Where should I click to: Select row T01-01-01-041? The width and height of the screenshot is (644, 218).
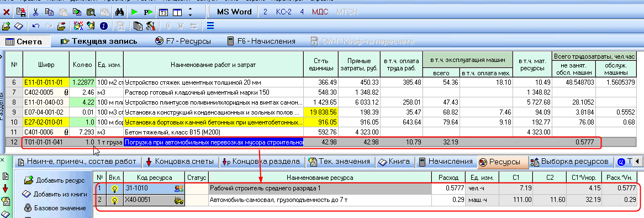coord(321,142)
